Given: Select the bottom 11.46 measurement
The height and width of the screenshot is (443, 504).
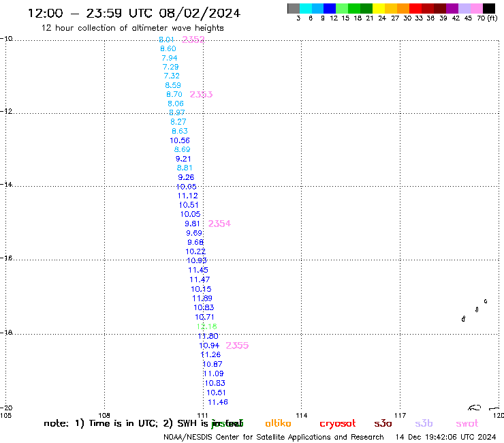Looking at the screenshot, I should point(218,402).
